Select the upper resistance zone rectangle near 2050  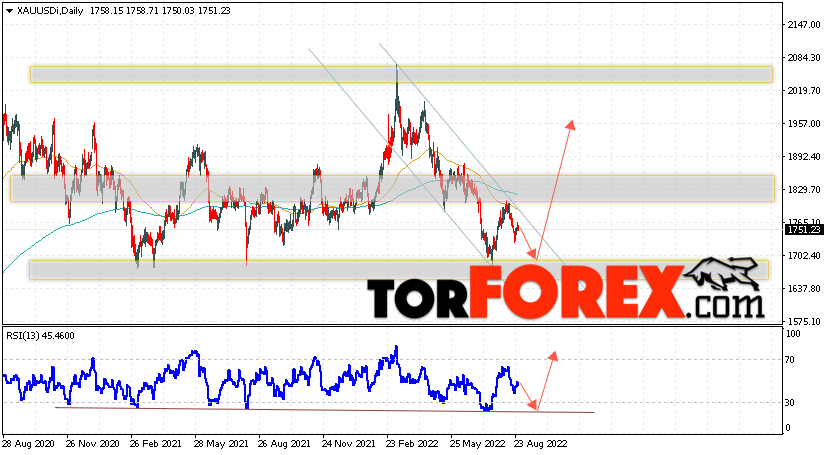pyautogui.click(x=401, y=74)
